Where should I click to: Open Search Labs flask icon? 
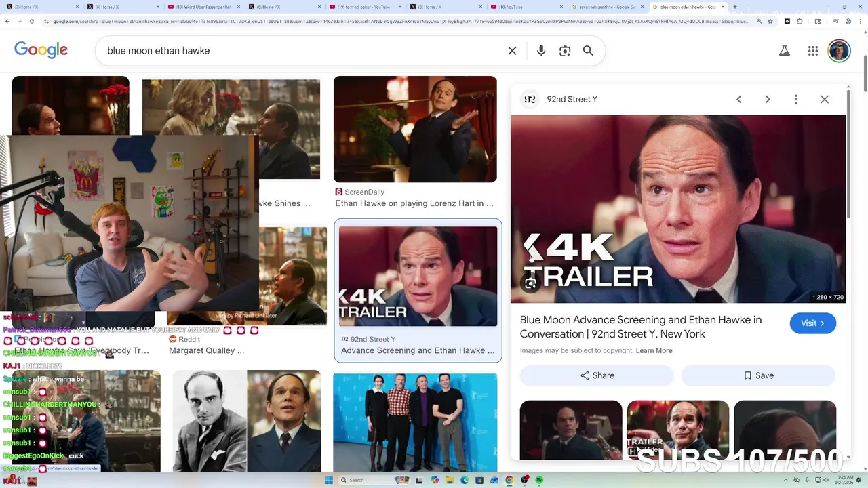(785, 51)
